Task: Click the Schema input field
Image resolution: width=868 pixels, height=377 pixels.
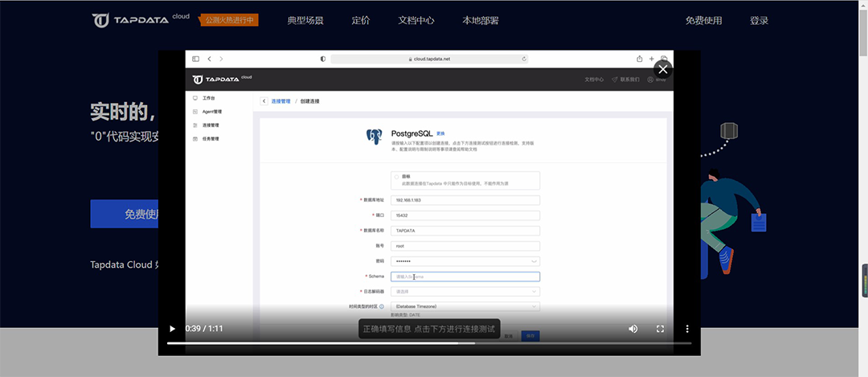Action: tap(465, 277)
